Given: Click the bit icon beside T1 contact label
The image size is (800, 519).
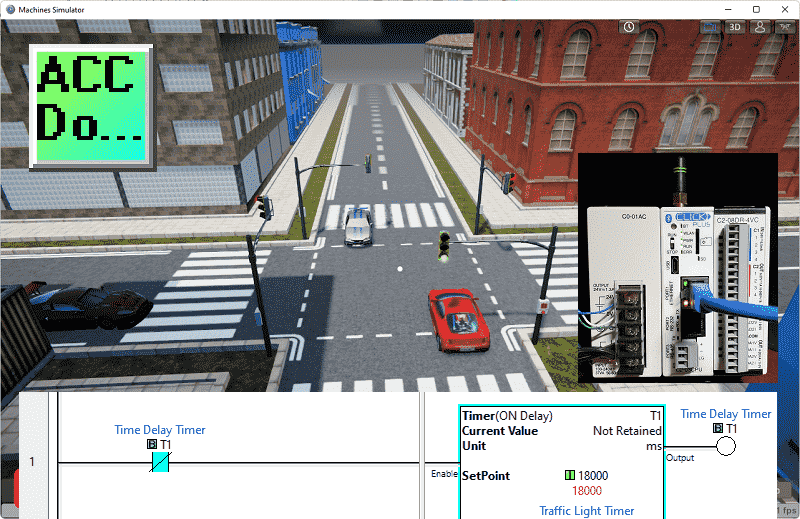Looking at the screenshot, I should (152, 444).
